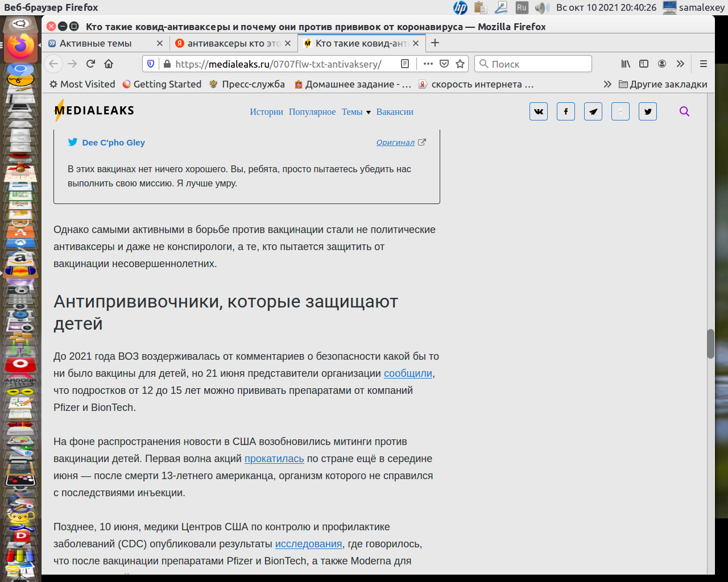Open site search magnifier
The height and width of the screenshot is (582, 728).
(x=684, y=111)
